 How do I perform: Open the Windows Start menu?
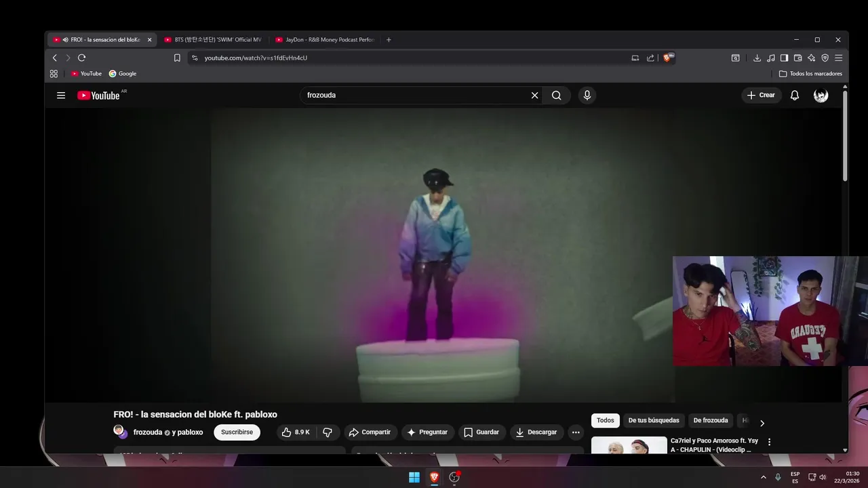point(414,477)
